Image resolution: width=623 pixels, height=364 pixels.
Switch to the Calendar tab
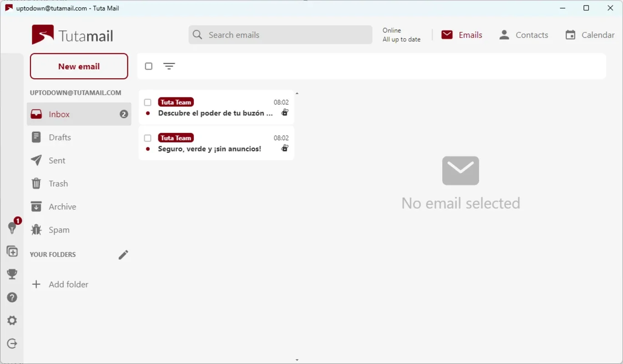[590, 35]
